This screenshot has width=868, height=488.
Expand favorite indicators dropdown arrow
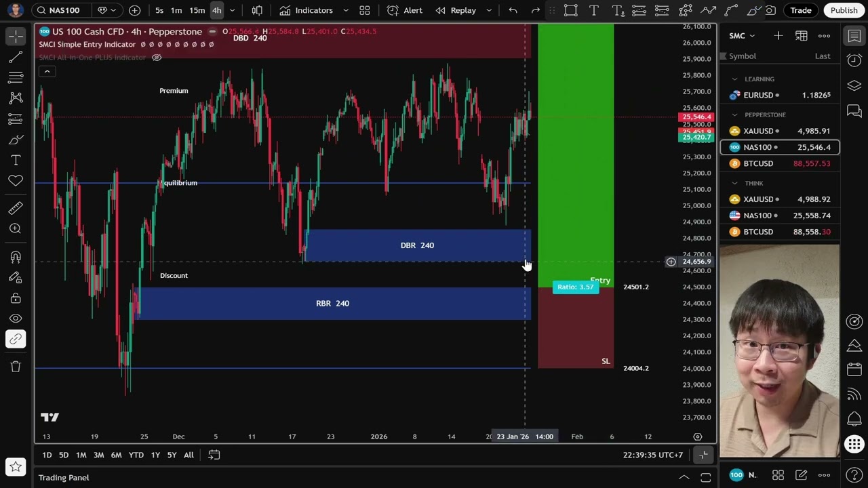coord(345,10)
